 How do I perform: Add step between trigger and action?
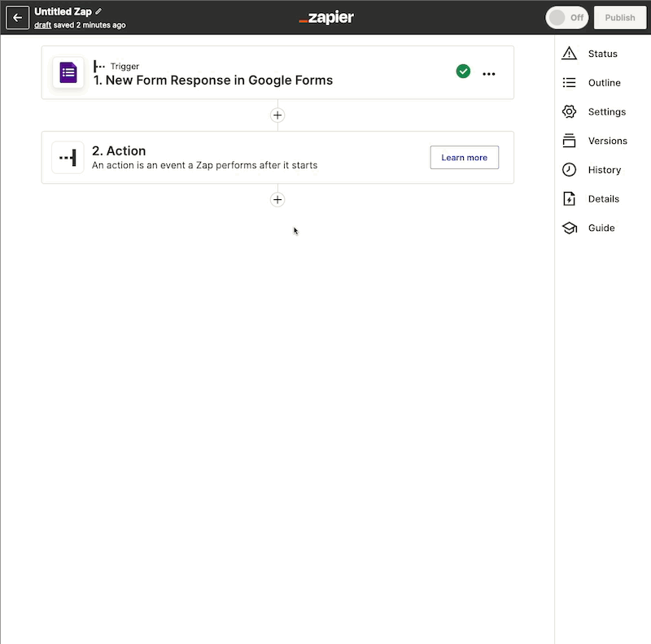pyautogui.click(x=277, y=115)
